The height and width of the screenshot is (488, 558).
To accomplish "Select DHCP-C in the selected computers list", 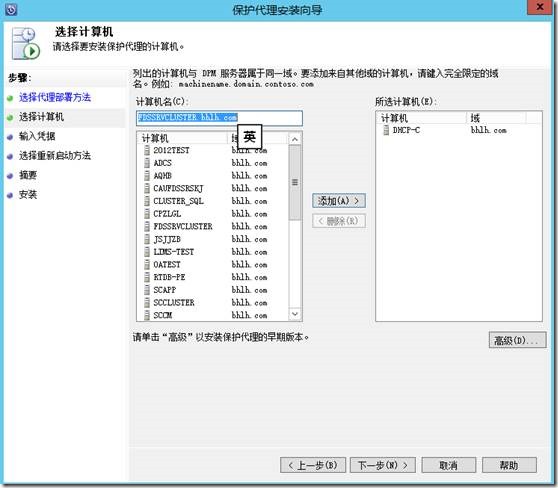I will tap(406, 130).
